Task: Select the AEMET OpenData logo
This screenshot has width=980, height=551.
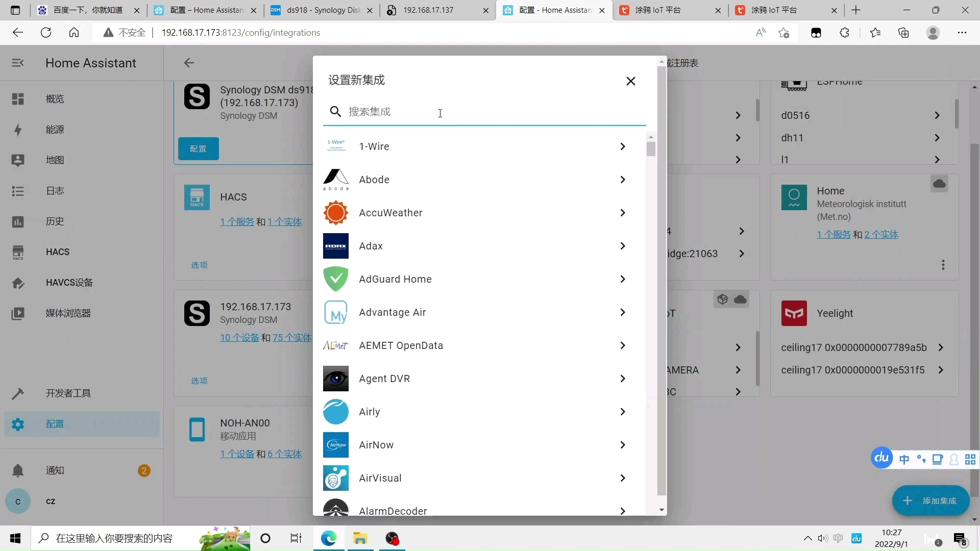Action: click(336, 345)
